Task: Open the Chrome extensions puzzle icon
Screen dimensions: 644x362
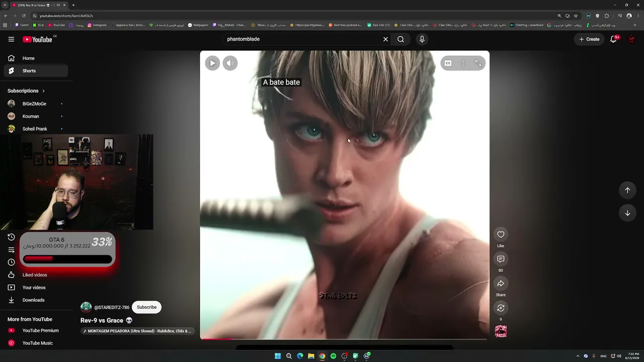Action: pyautogui.click(x=607, y=16)
